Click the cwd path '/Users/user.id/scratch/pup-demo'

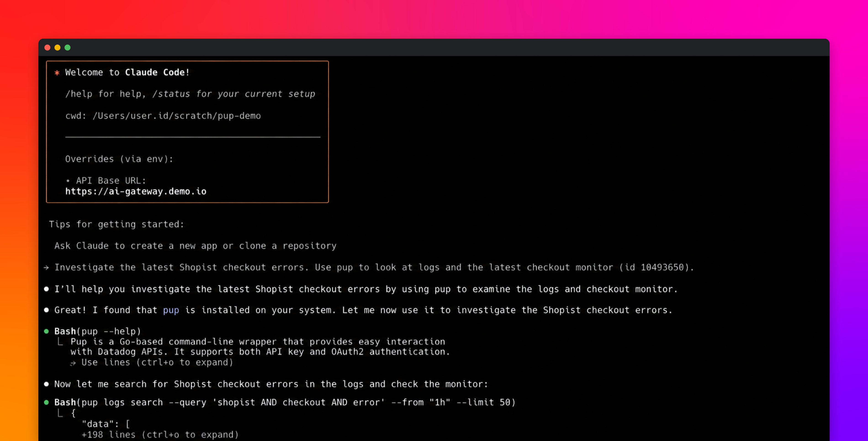pos(177,116)
